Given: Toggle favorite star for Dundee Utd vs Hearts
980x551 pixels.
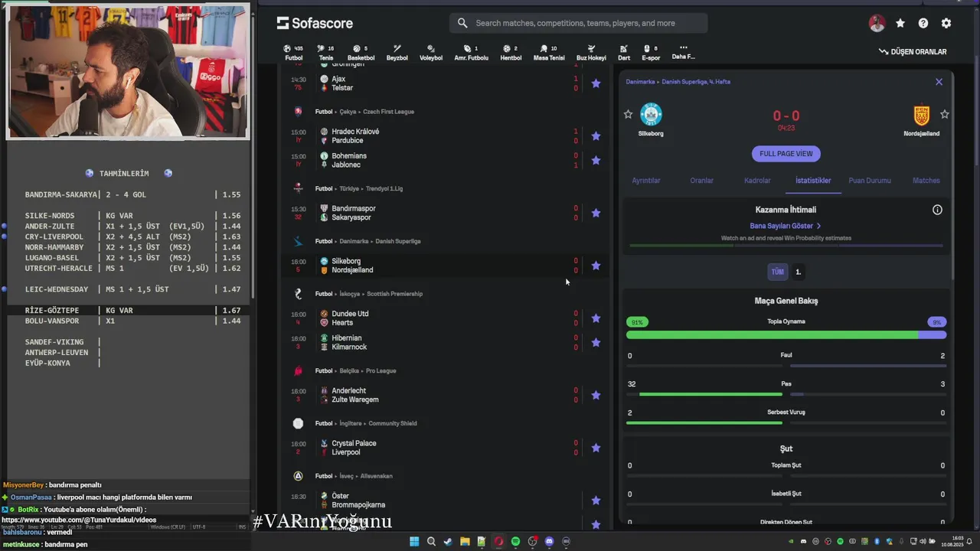Looking at the screenshot, I should (x=596, y=318).
